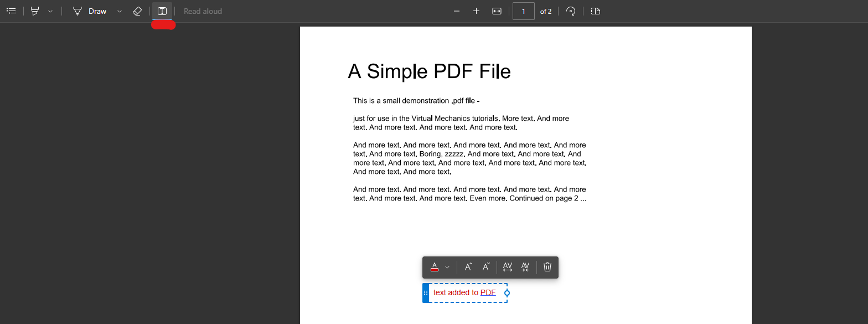Click the Page view icon
This screenshot has width=868, height=324.
[x=596, y=11]
